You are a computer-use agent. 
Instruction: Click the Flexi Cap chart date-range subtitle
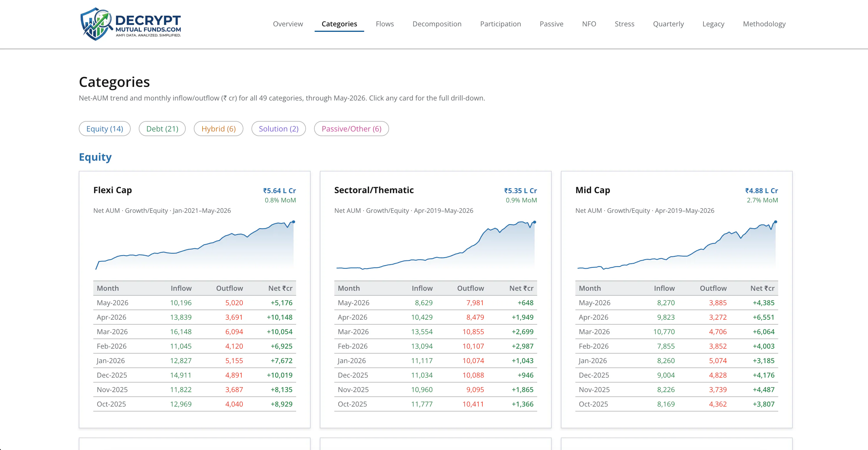pos(162,211)
